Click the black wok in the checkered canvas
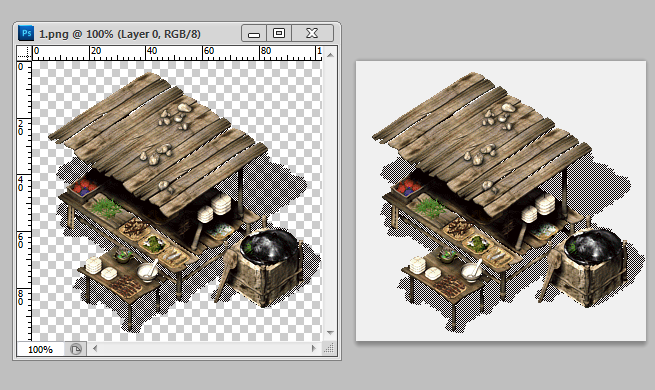 [270, 246]
